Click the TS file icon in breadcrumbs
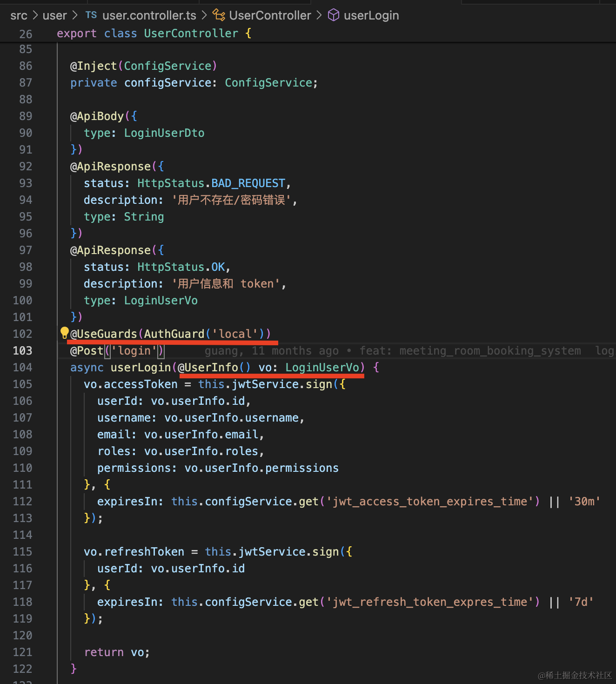 91,15
